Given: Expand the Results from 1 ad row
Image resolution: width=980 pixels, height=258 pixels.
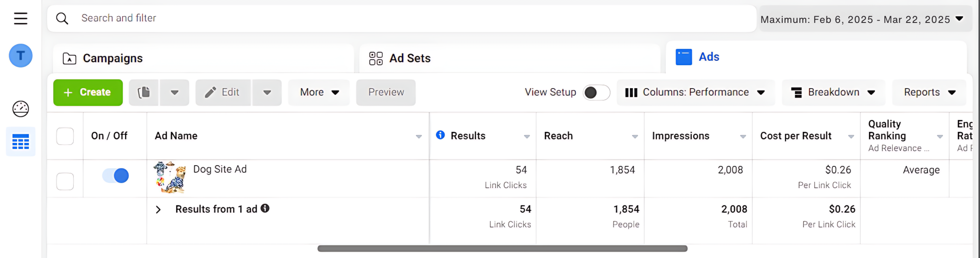Looking at the screenshot, I should [x=158, y=209].
